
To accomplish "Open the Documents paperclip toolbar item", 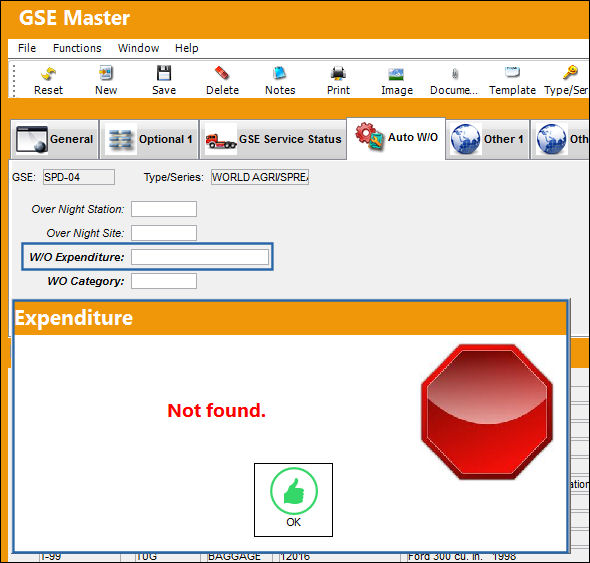I will tap(454, 80).
